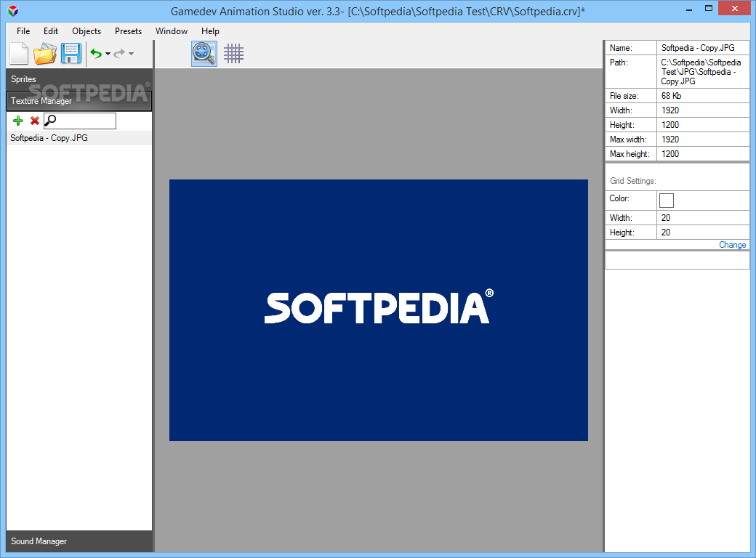
Task: Switch to the Sprites panel
Action: [x=79, y=79]
